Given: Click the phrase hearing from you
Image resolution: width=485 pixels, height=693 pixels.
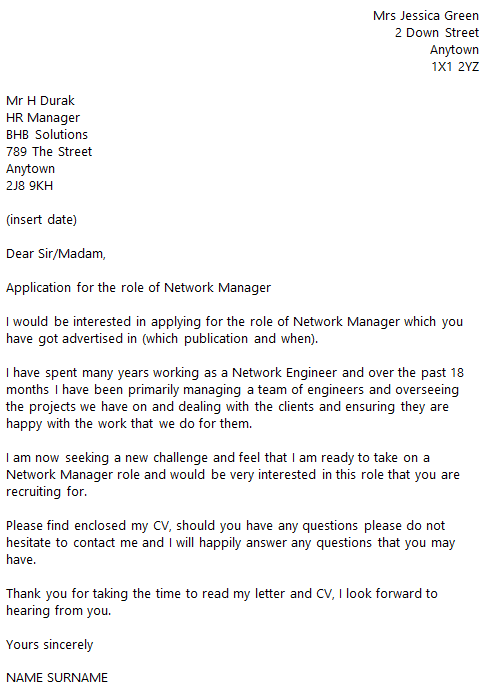Looking at the screenshot, I should click(x=58, y=611).
